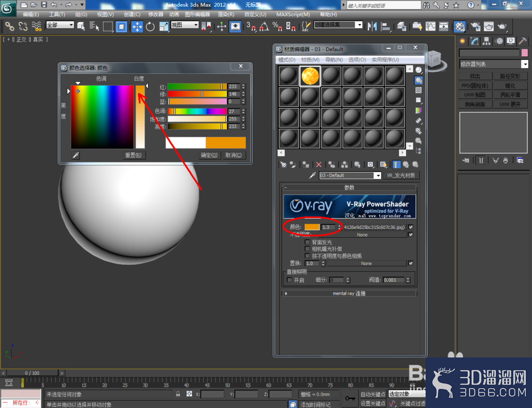Expand the mental ray 连接 rollout
This screenshot has height=408, width=532.
[349, 294]
